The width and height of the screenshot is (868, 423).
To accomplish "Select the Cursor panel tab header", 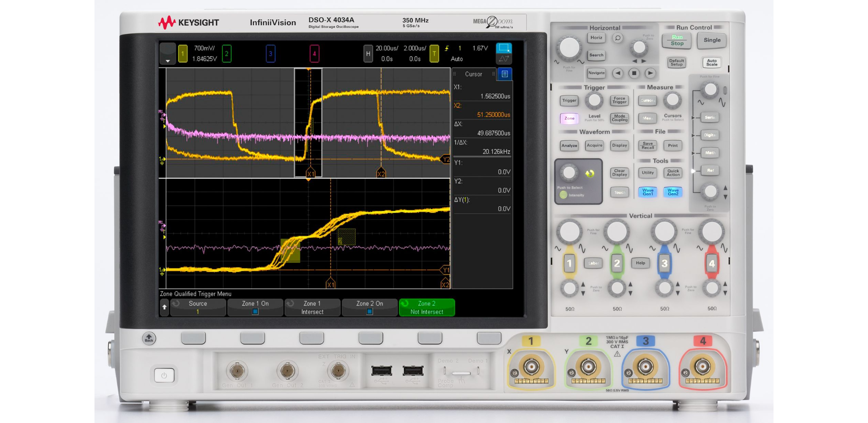I will (473, 74).
